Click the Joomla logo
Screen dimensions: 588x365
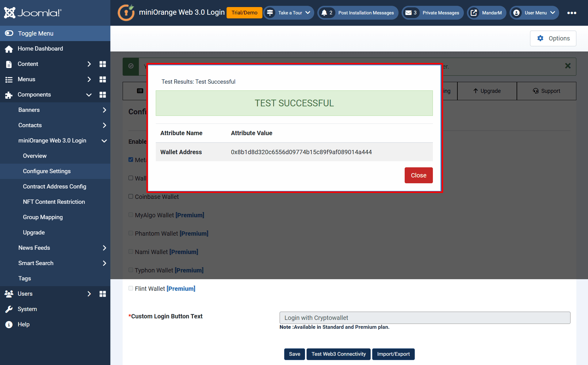(x=33, y=13)
